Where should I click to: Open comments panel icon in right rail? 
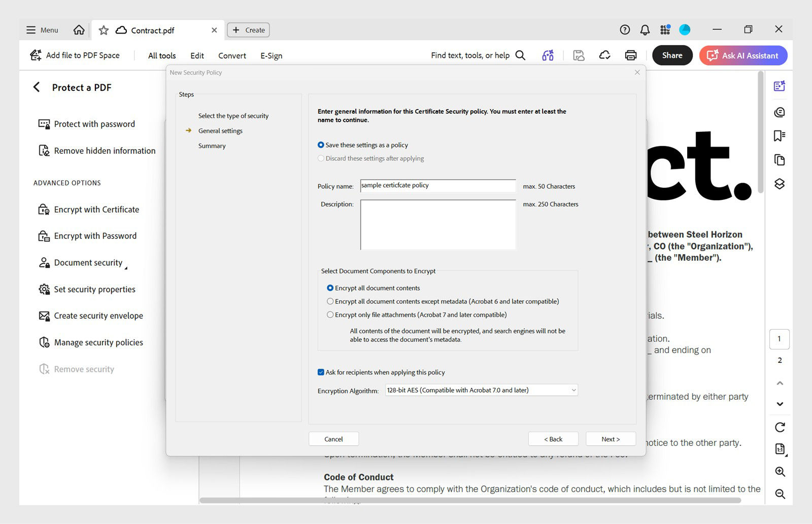click(x=780, y=112)
